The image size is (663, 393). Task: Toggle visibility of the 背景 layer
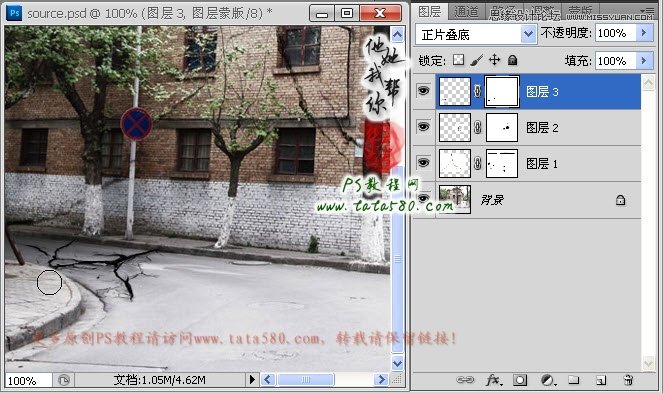click(x=424, y=198)
